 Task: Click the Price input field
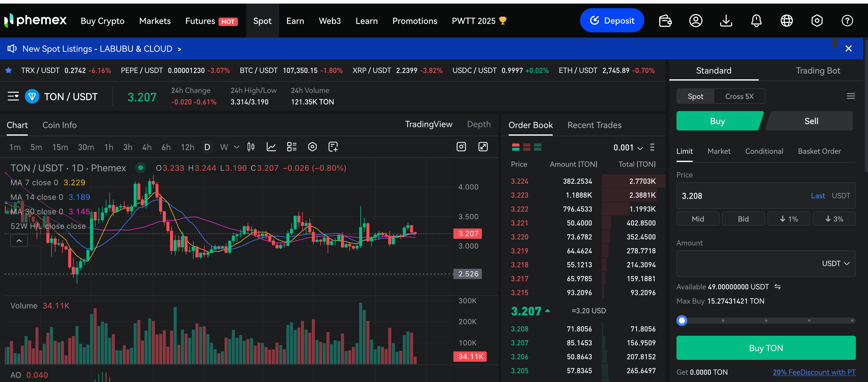point(766,196)
